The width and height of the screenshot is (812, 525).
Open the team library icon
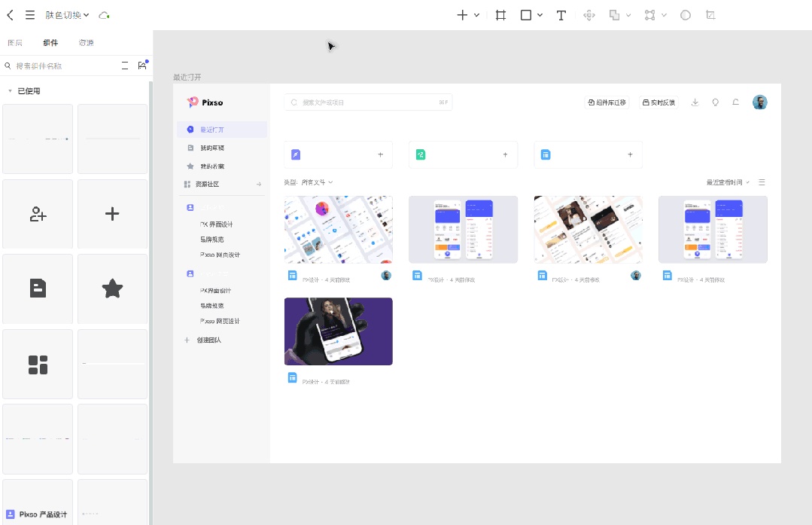(x=142, y=66)
